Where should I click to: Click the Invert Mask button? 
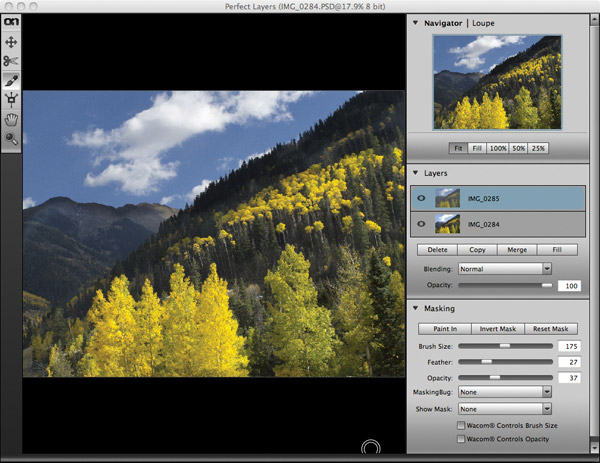(498, 329)
